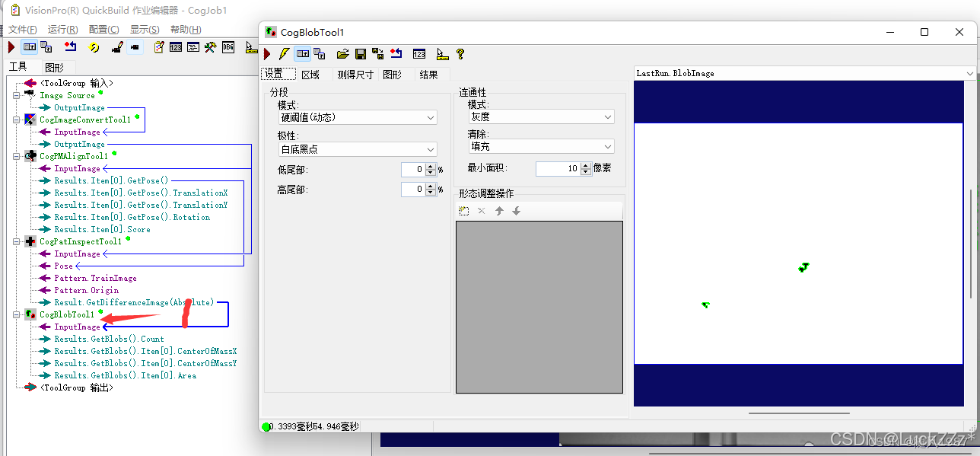Image resolution: width=980 pixels, height=456 pixels.
Task: Open the 显示(S) menu
Action: click(x=145, y=29)
